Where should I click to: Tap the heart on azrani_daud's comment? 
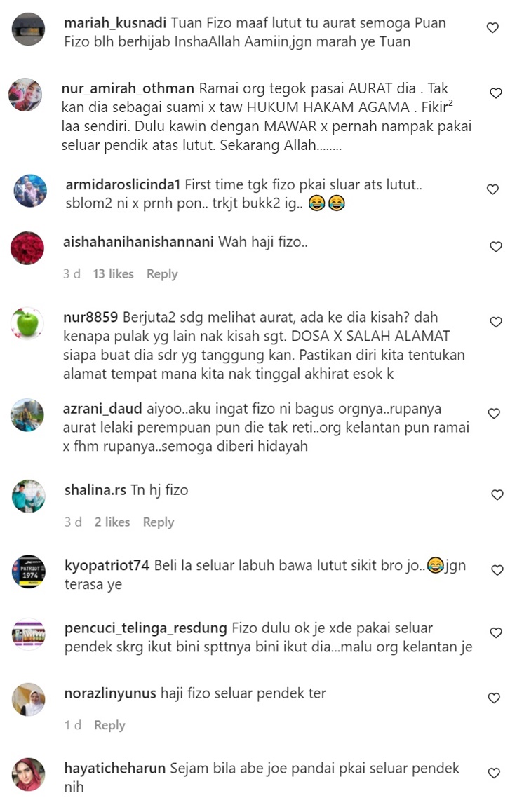pyautogui.click(x=494, y=413)
